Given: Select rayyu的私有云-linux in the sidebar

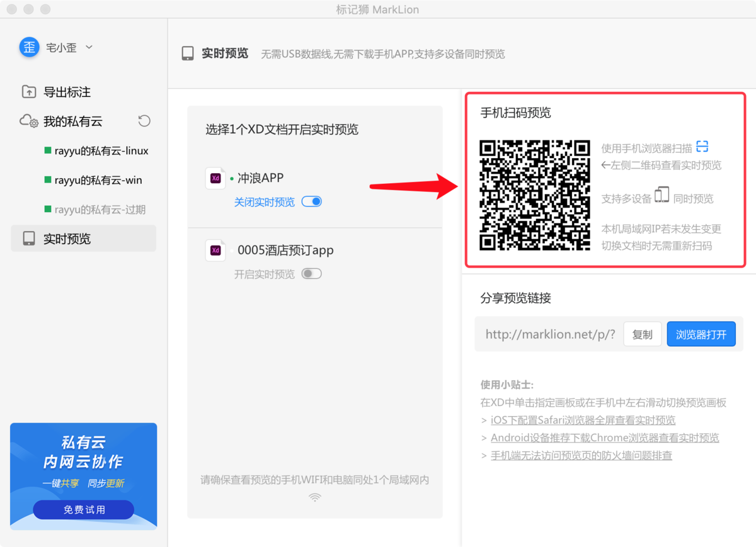Looking at the screenshot, I should click(x=101, y=151).
